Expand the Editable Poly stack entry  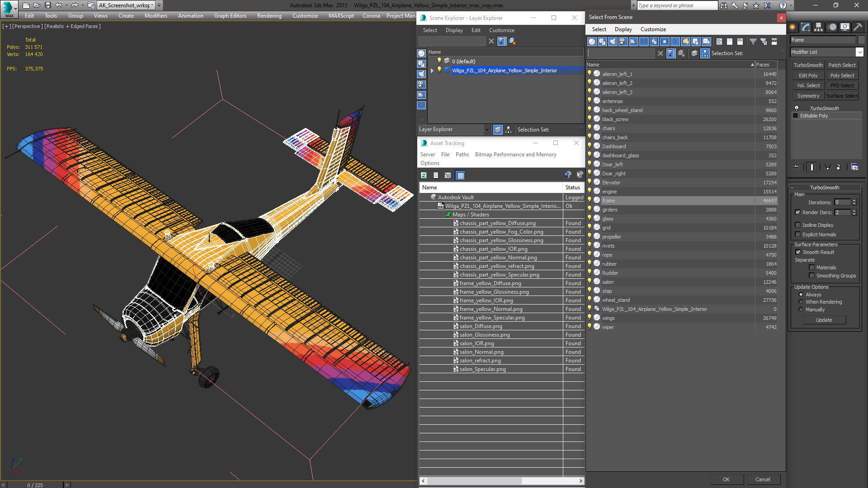[795, 116]
